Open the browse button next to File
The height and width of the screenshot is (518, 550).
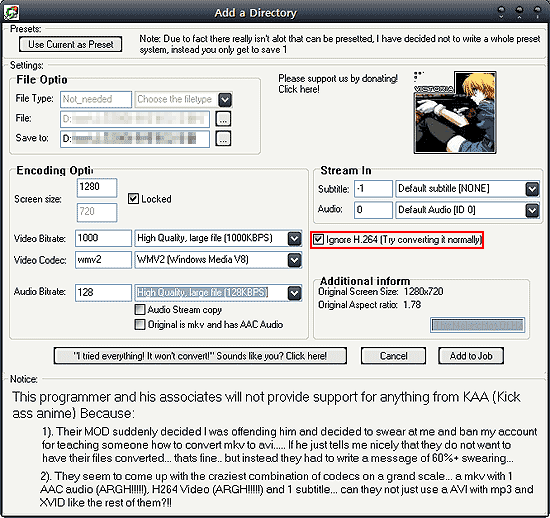[223, 119]
